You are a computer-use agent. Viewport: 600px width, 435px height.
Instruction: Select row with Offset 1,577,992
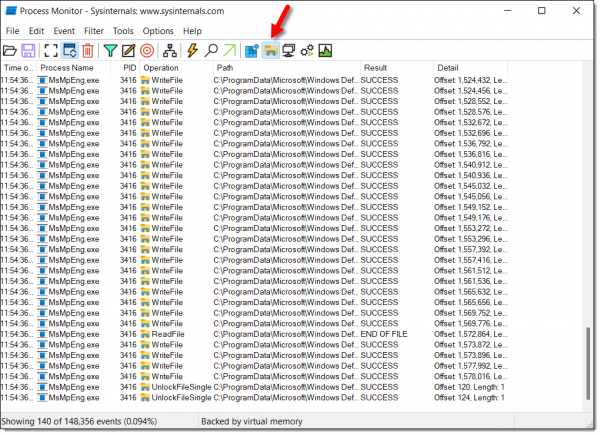click(x=254, y=366)
